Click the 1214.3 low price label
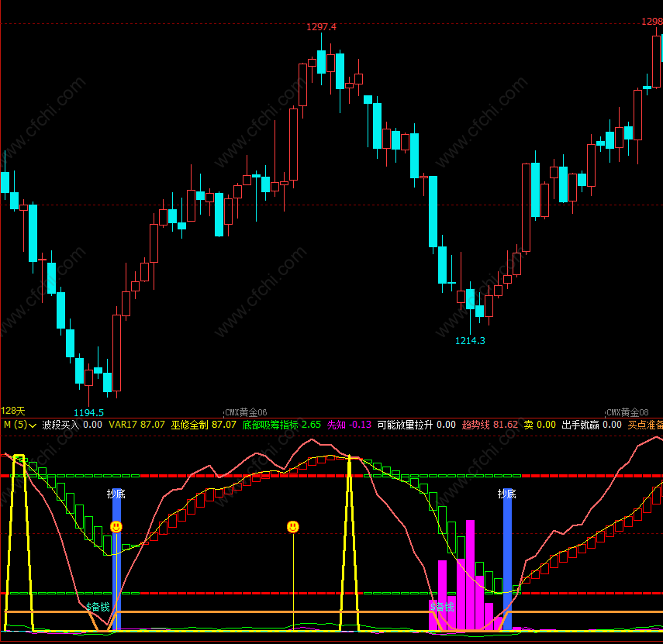Viewport: 663px width, 644px height. click(x=470, y=340)
